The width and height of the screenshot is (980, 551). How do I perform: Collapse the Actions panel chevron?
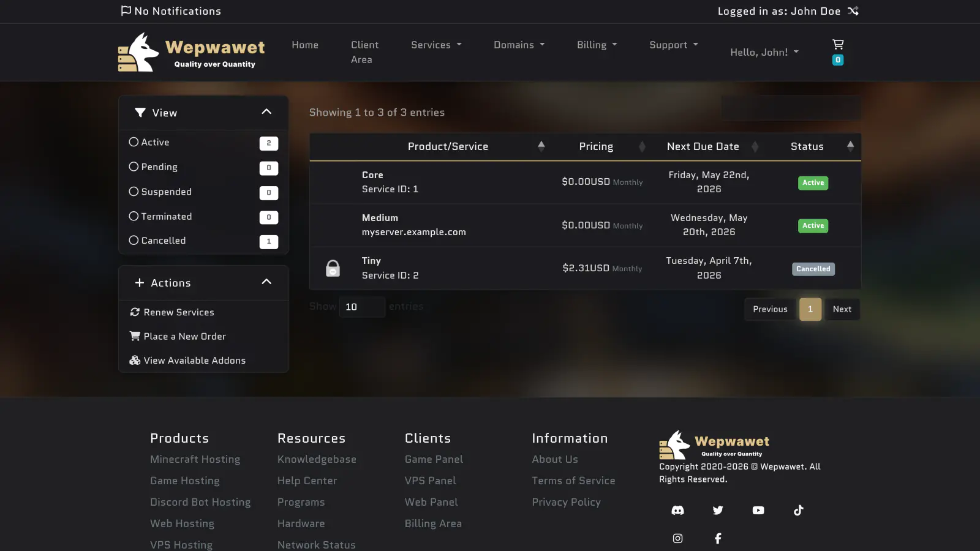click(x=266, y=282)
